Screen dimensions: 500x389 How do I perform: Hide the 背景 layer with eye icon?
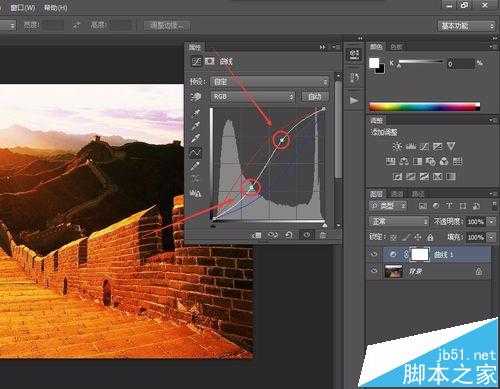pos(374,271)
